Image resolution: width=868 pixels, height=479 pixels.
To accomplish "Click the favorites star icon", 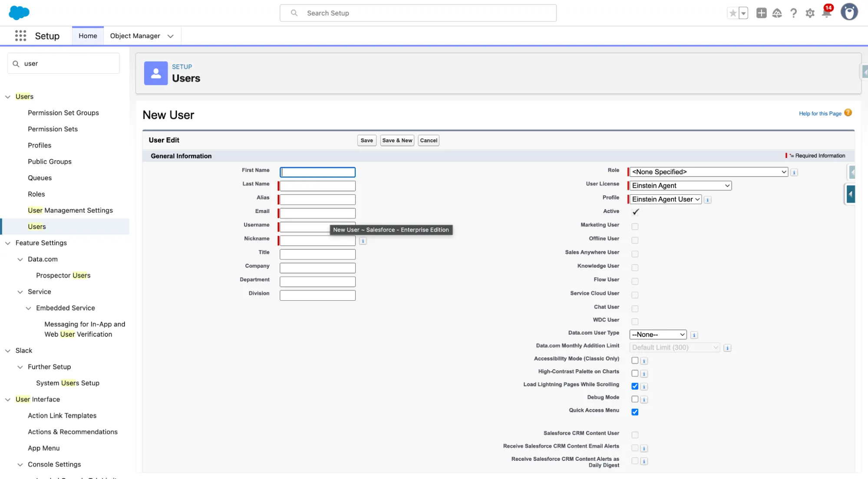I will click(x=733, y=13).
